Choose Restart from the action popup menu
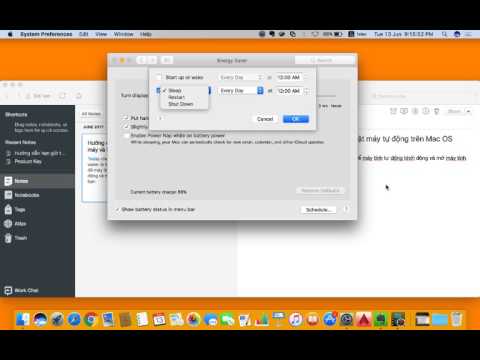480x360 pixels. coord(184,97)
